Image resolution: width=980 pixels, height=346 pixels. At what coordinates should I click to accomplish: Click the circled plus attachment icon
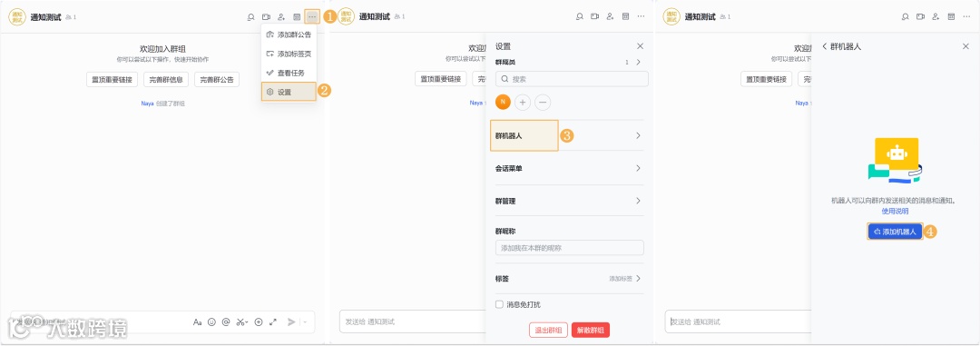coord(258,322)
